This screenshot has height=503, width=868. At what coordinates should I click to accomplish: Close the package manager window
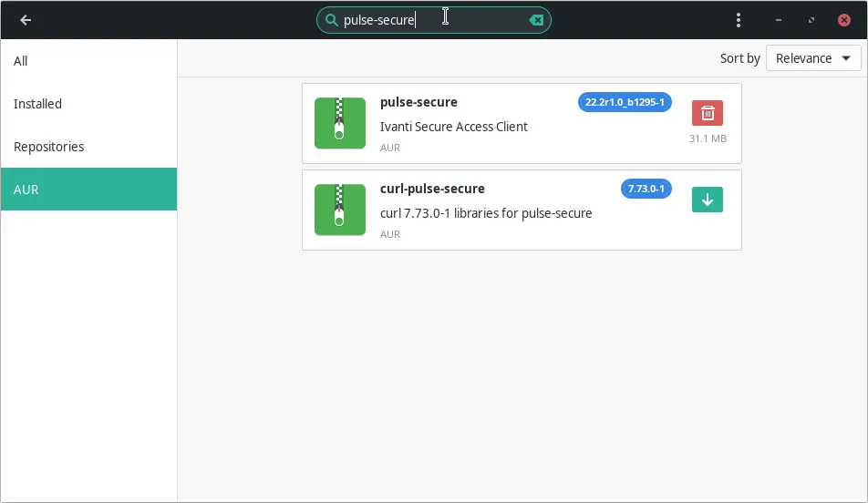coord(844,20)
